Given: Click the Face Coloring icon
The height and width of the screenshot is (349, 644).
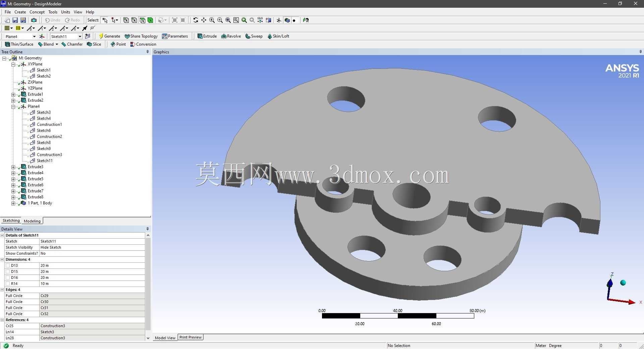Looking at the screenshot, I should click(7, 28).
